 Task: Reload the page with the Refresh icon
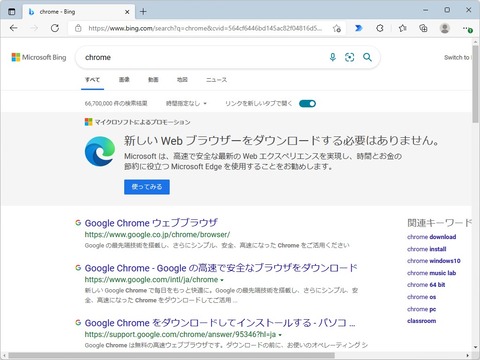pyautogui.click(x=55, y=28)
